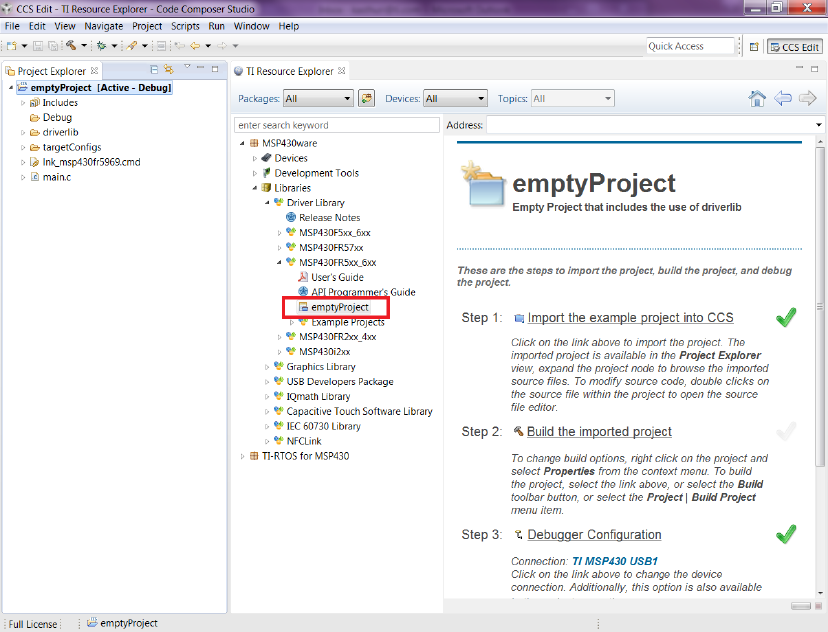Collapse All in Project Explorer

[x=154, y=69]
